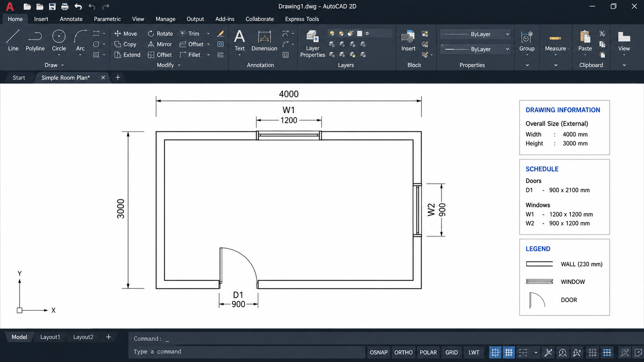This screenshot has height=362, width=644.
Task: Open the Fillet dropdown arrow
Action: point(208,55)
